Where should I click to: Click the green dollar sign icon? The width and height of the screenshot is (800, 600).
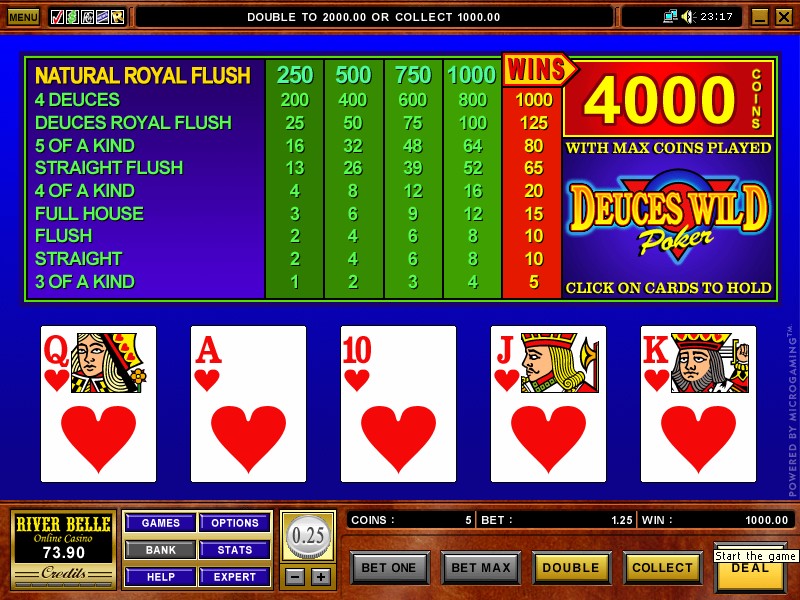(72, 17)
